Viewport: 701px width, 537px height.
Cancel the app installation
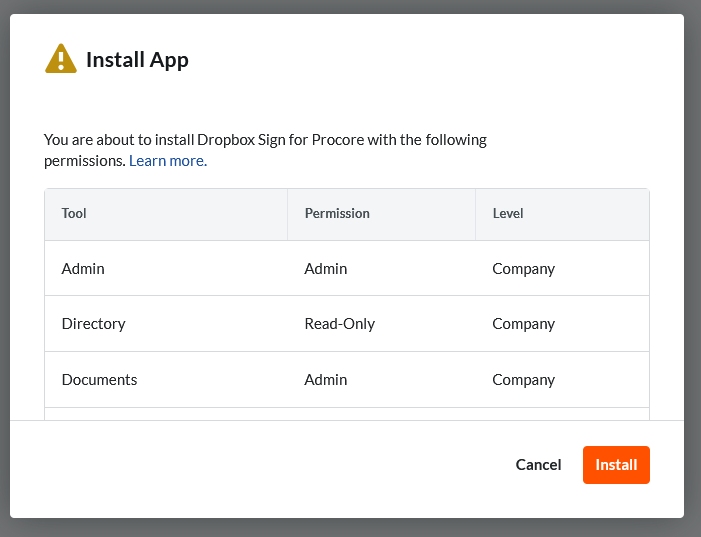point(538,465)
